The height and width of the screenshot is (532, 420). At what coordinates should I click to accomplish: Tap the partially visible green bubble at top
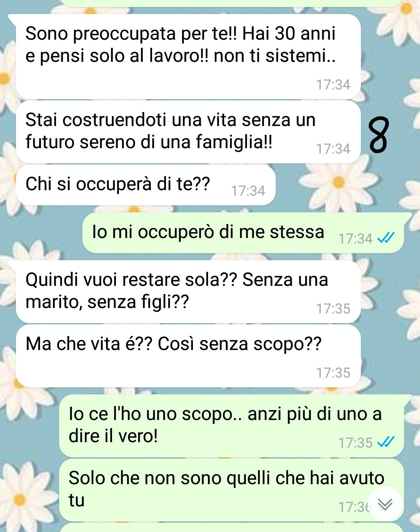tap(231, 3)
